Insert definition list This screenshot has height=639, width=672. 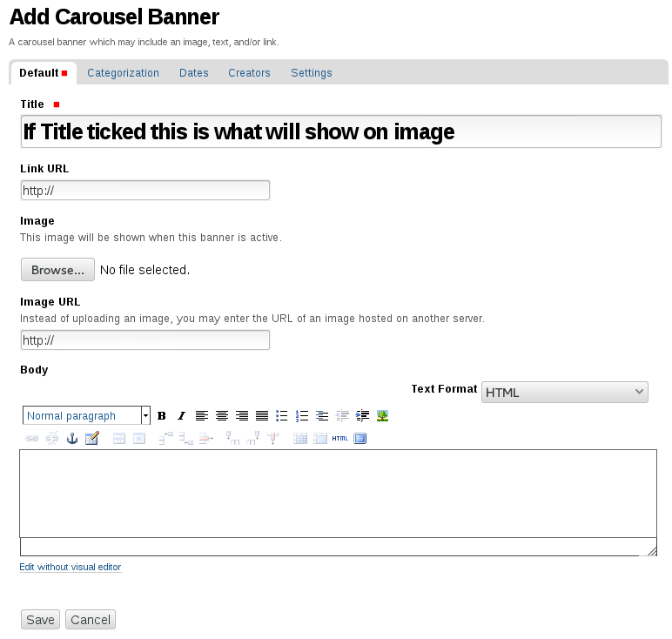tap(322, 416)
